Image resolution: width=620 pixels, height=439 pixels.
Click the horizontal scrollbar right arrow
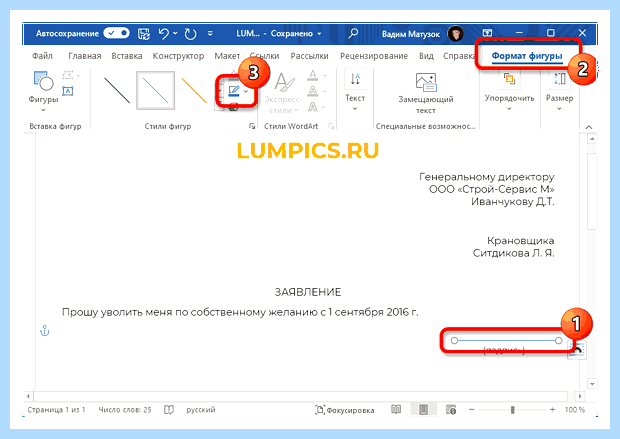579,396
